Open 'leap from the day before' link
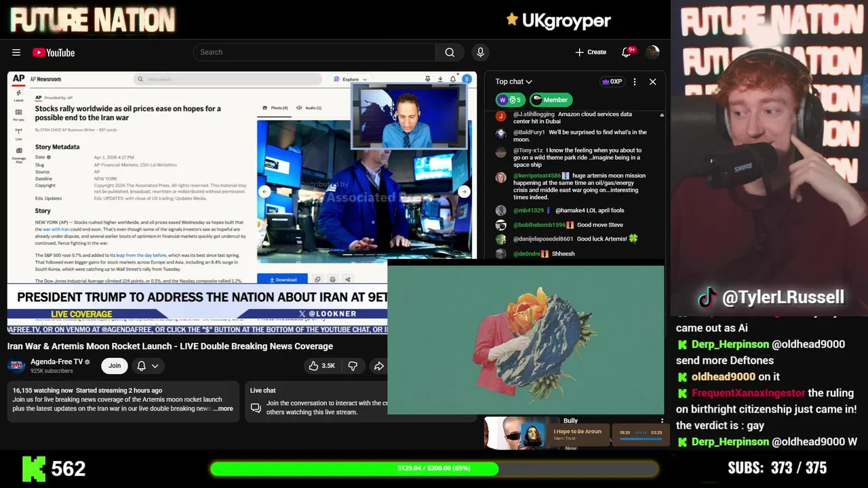This screenshot has height=488, width=868. 141,256
